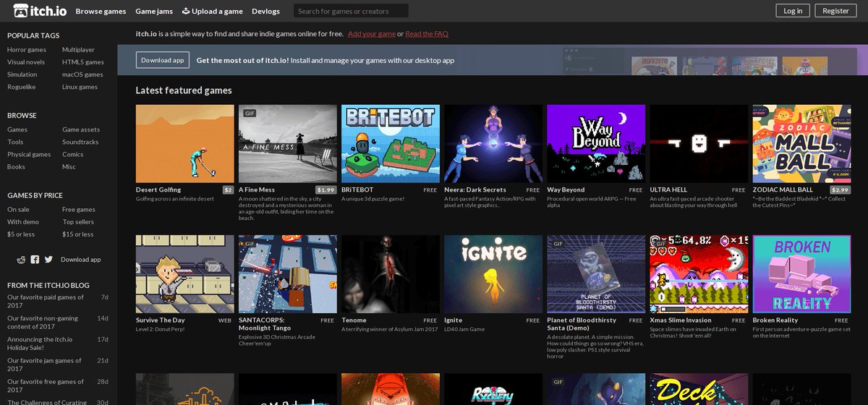Open Planet of Bloodthirsty Santa thumbnail
The width and height of the screenshot is (868, 405).
[x=596, y=274]
